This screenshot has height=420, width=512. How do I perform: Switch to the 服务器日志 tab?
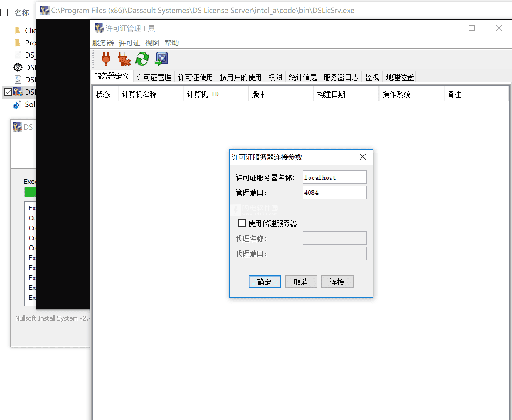click(341, 77)
